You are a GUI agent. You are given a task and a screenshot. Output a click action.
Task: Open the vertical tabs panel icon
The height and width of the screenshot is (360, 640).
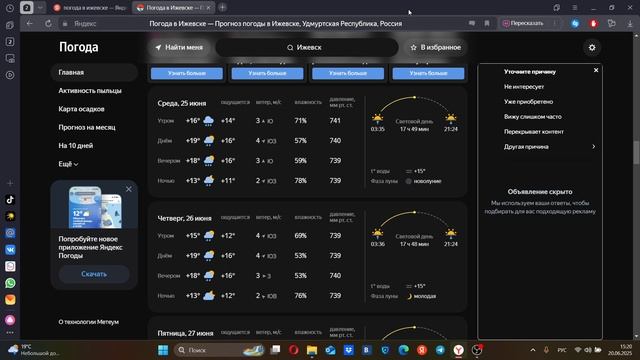pos(10,25)
